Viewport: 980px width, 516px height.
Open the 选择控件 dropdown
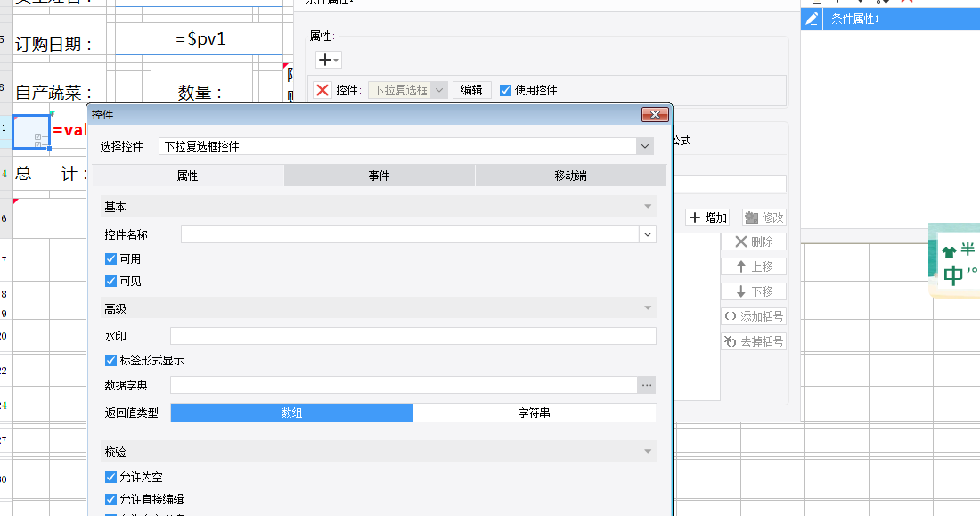click(645, 146)
